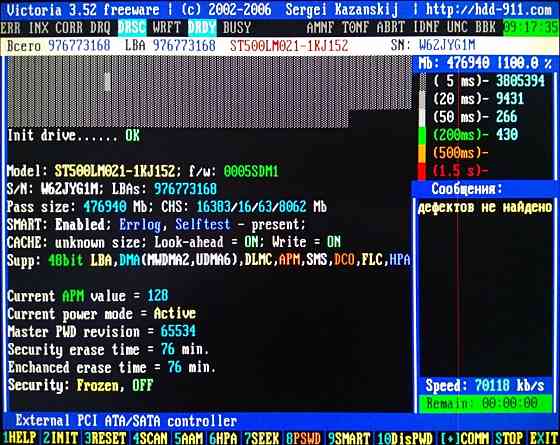560x445 pixels.
Task: Click the green Remain time bar
Action: pyautogui.click(x=485, y=403)
